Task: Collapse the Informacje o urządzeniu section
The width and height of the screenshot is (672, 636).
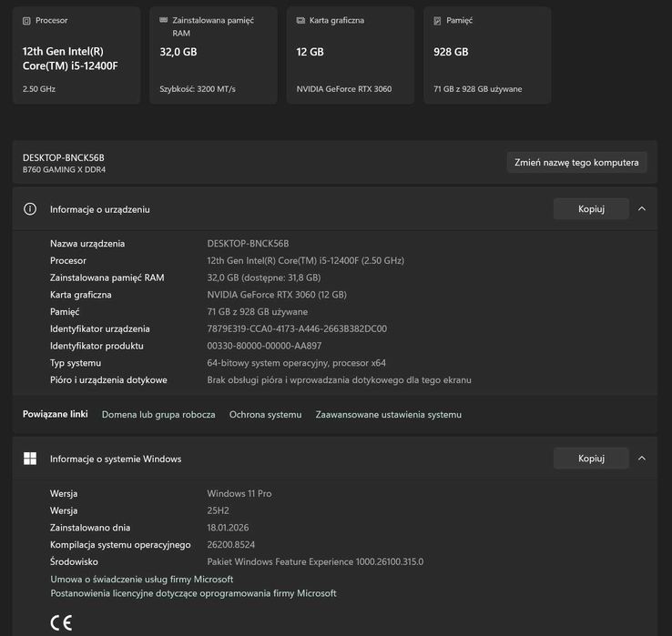Action: [642, 209]
